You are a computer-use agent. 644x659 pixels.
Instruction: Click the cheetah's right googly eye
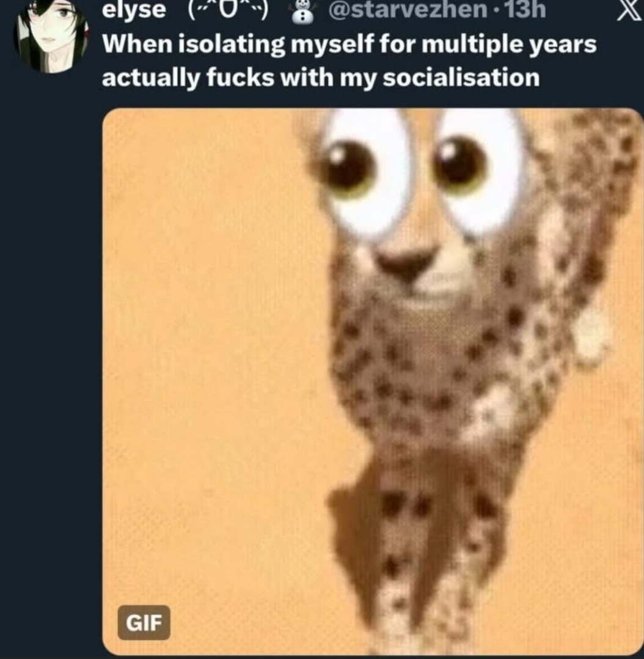[479, 170]
